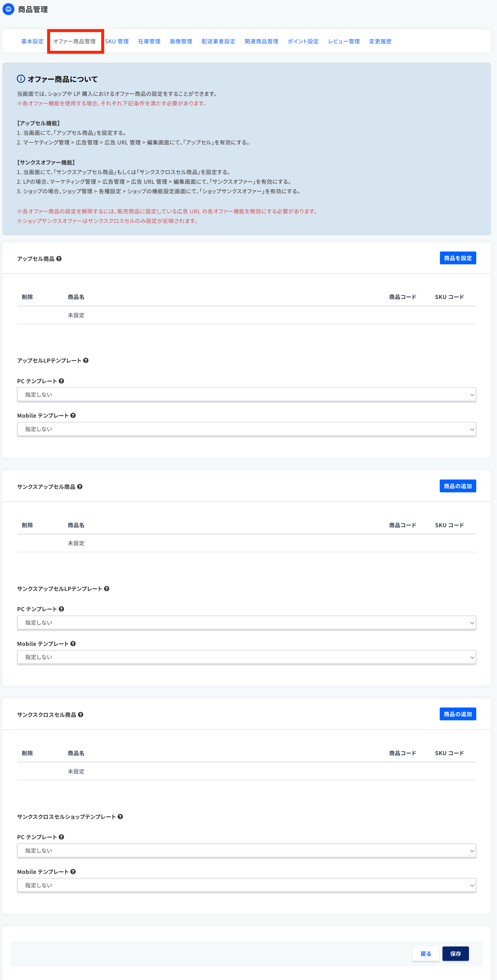Expand サンクスクロスセル Mobile テンプレート dropdown

[246, 885]
